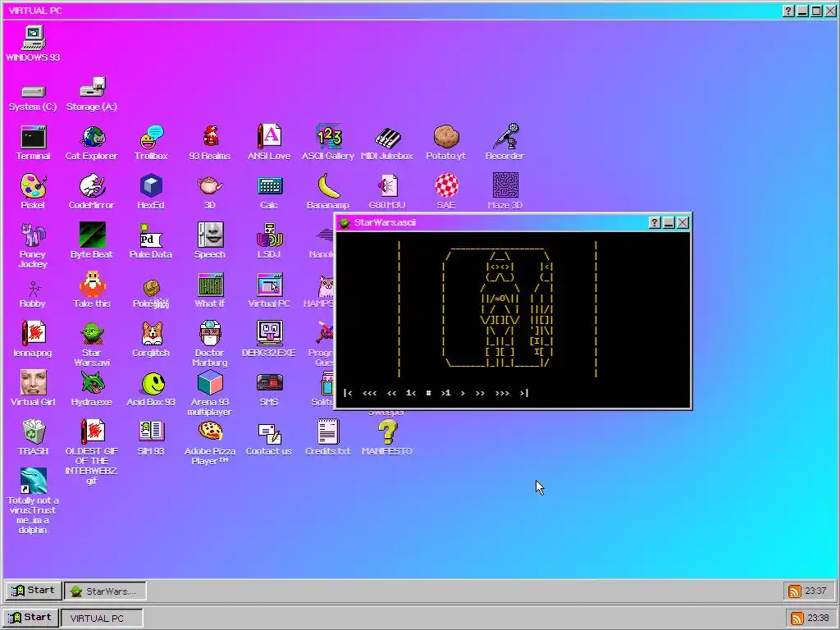This screenshot has height=630, width=840.
Task: Open the Puke Data icon
Action: (151, 235)
